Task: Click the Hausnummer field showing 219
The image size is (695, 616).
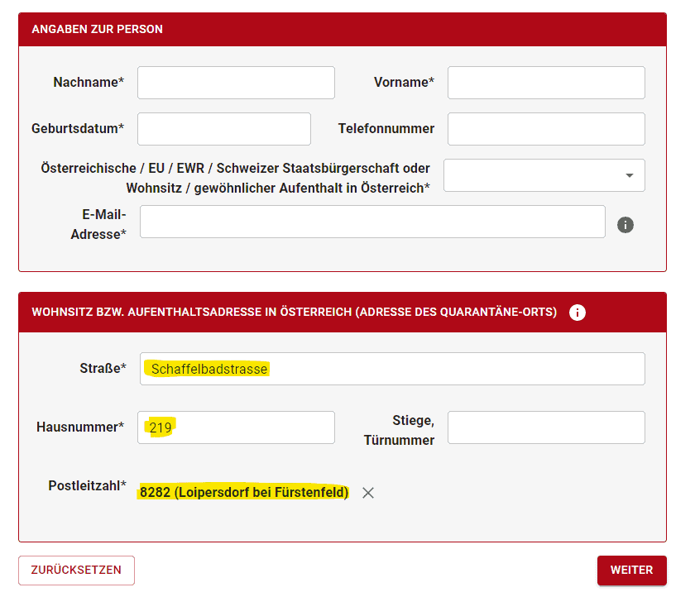Action: coord(236,427)
